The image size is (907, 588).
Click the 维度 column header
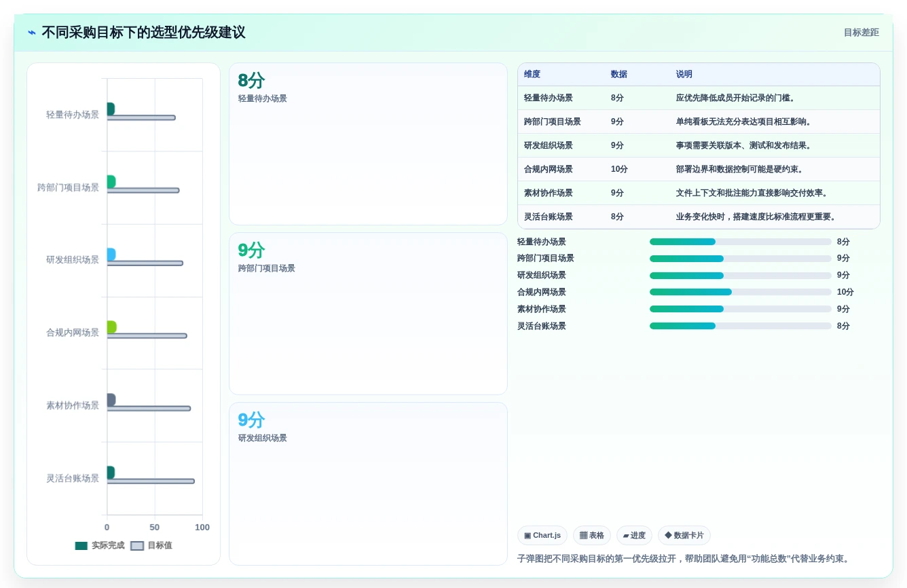click(x=532, y=74)
